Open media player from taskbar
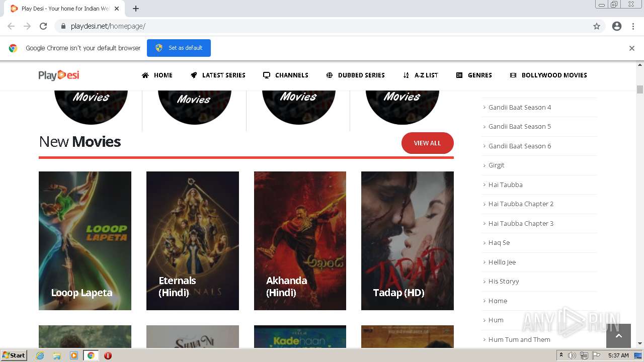The height and width of the screenshot is (362, 644). 74,355
